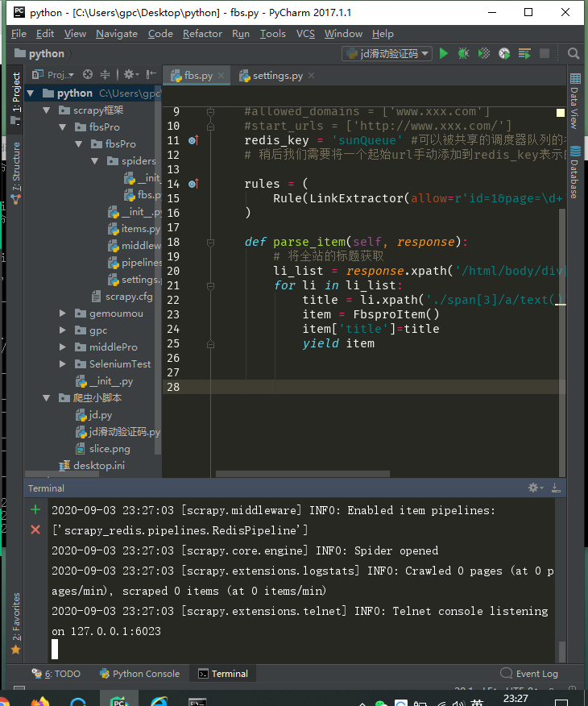Hide the project tool window
588x706 pixels.
[151, 74]
